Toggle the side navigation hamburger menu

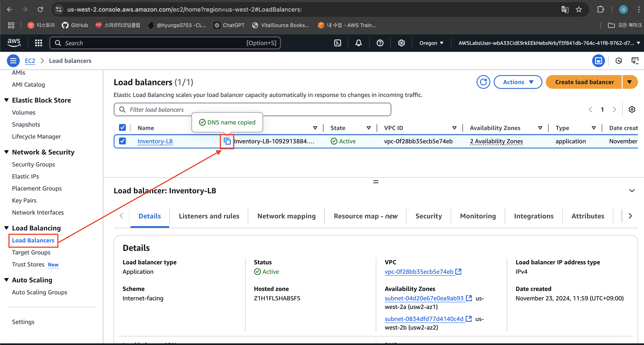(13, 61)
